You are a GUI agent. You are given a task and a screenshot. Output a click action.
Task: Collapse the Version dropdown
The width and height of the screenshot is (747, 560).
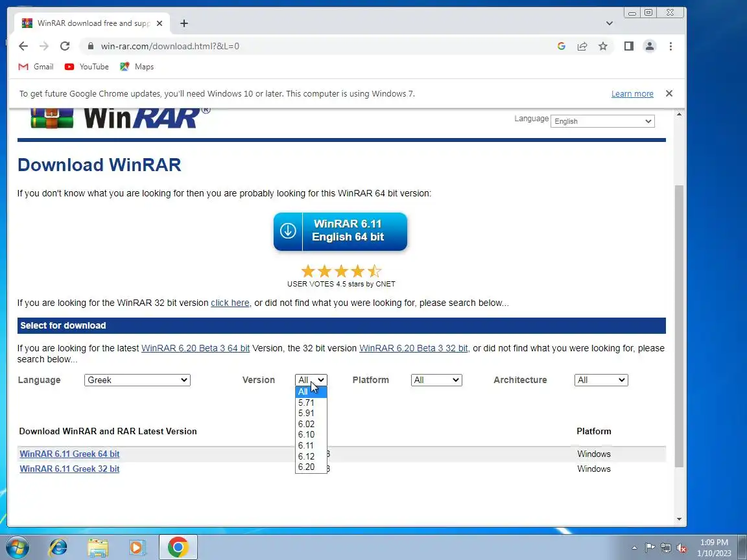(311, 380)
